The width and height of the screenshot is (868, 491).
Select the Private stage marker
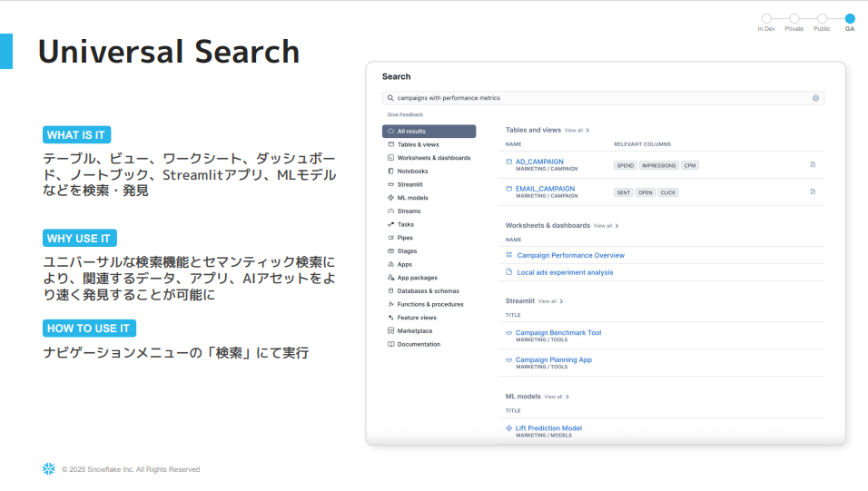(794, 19)
